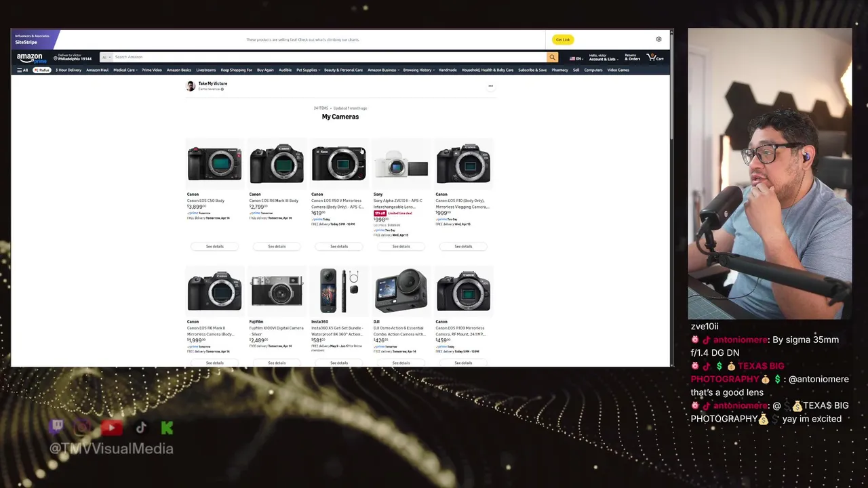The height and width of the screenshot is (488, 868).
Task: Open Beauty & Personal Care nav item
Action: (x=343, y=70)
